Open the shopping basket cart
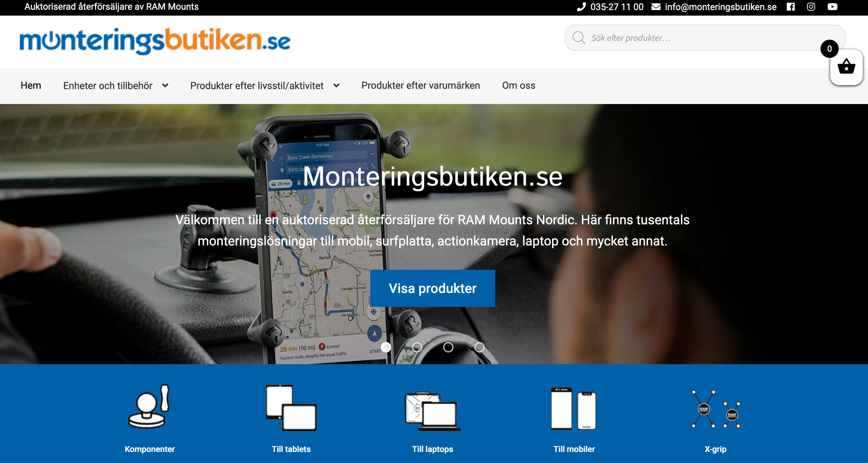 (846, 67)
